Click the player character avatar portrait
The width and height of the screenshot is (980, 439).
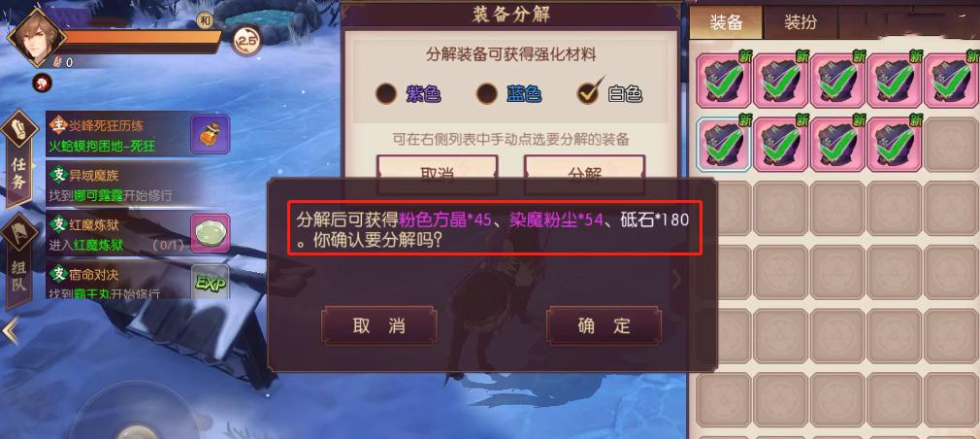[x=35, y=36]
